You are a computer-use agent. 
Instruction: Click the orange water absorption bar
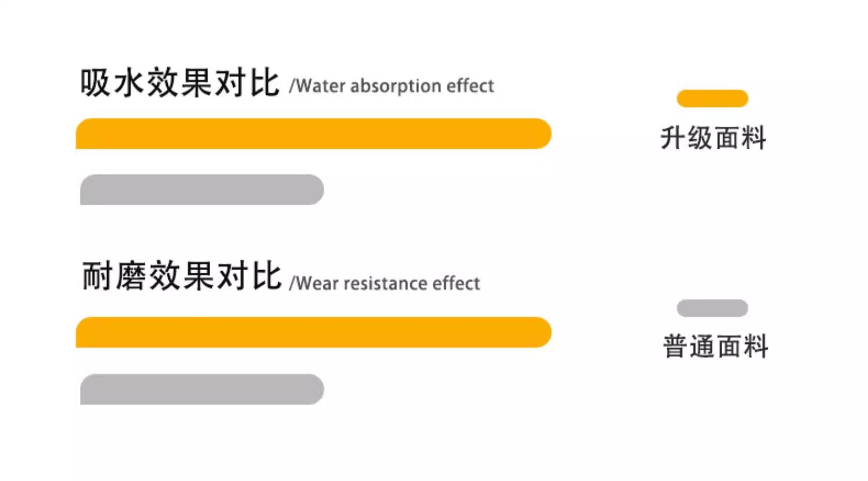pos(313,134)
